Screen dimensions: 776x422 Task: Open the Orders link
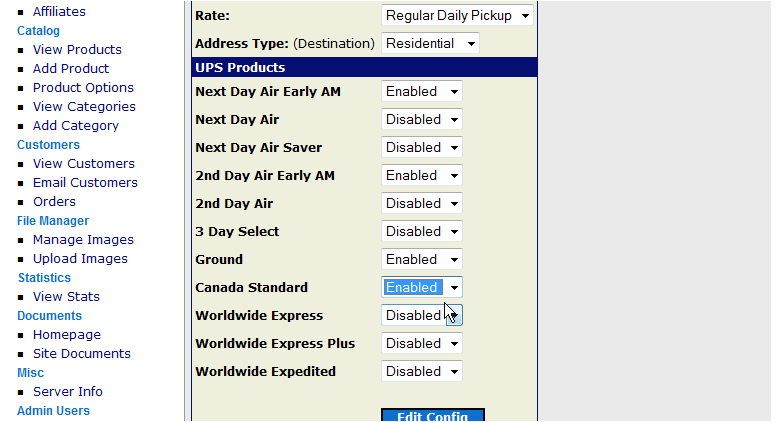pyautogui.click(x=54, y=201)
